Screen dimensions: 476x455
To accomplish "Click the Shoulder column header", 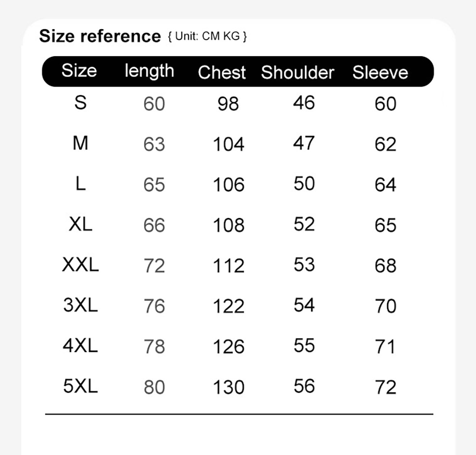I will pyautogui.click(x=297, y=72).
